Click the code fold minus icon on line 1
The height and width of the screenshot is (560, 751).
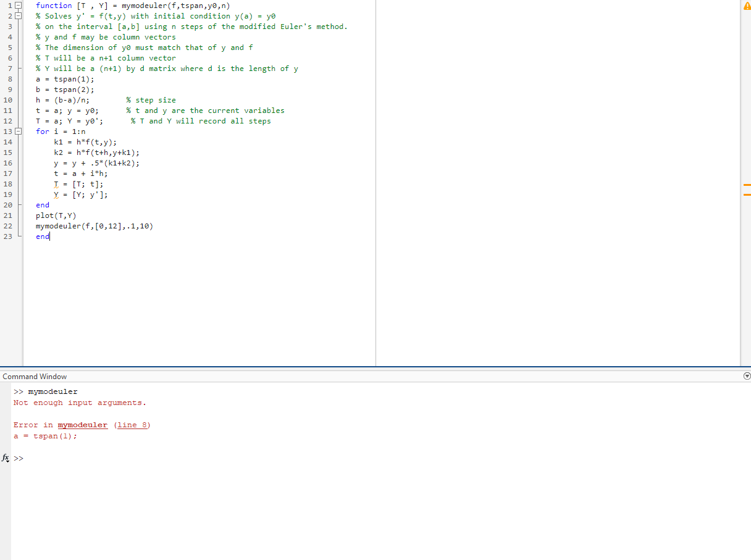coord(19,6)
